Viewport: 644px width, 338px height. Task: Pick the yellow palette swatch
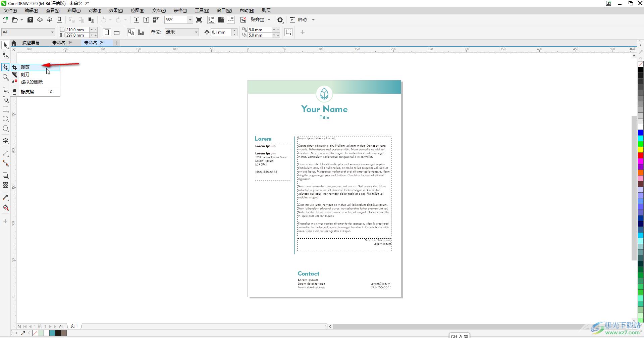(x=641, y=150)
